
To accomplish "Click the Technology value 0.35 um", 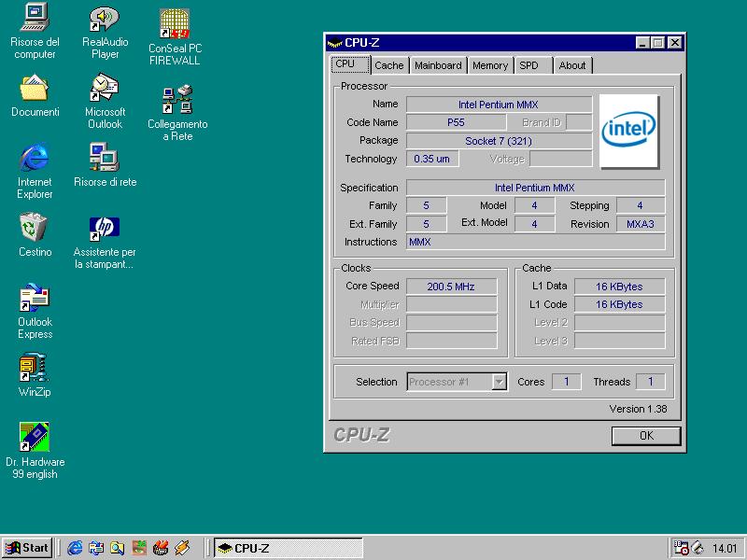I will [432, 159].
